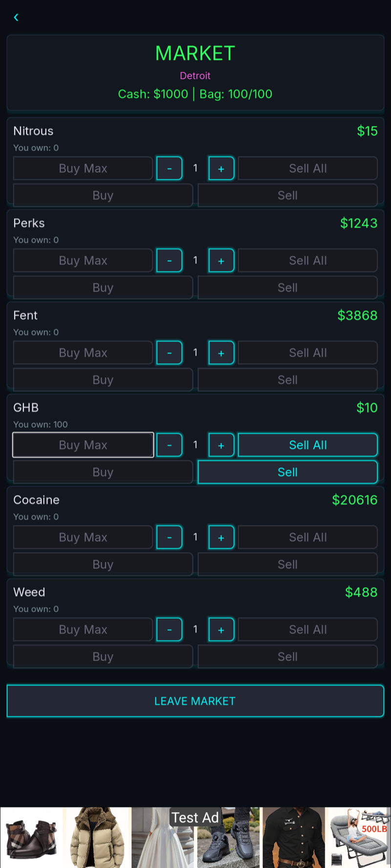
Task: Increase Cocaine quantity using plus
Action: point(221,537)
